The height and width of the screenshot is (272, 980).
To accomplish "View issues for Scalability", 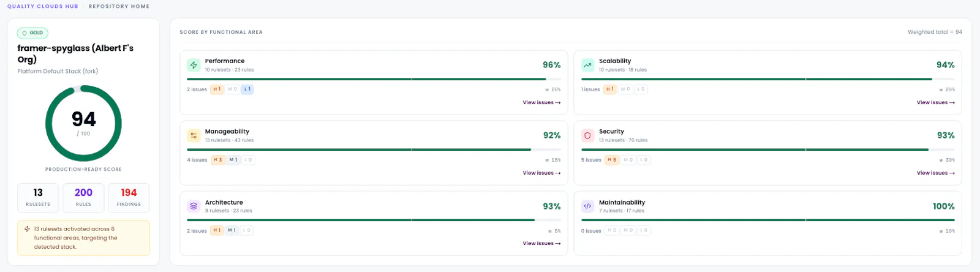I will click(936, 102).
